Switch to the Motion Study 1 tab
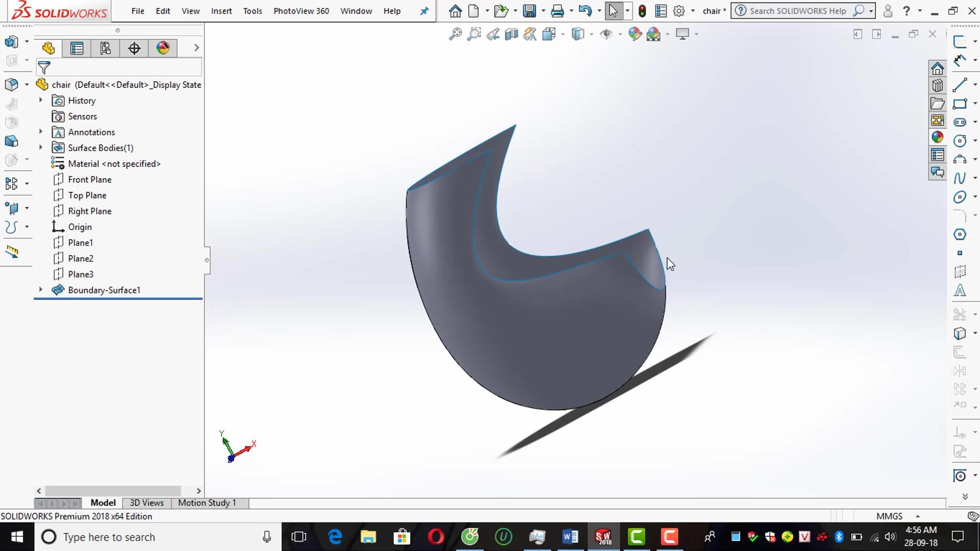The image size is (980, 551). click(x=207, y=503)
